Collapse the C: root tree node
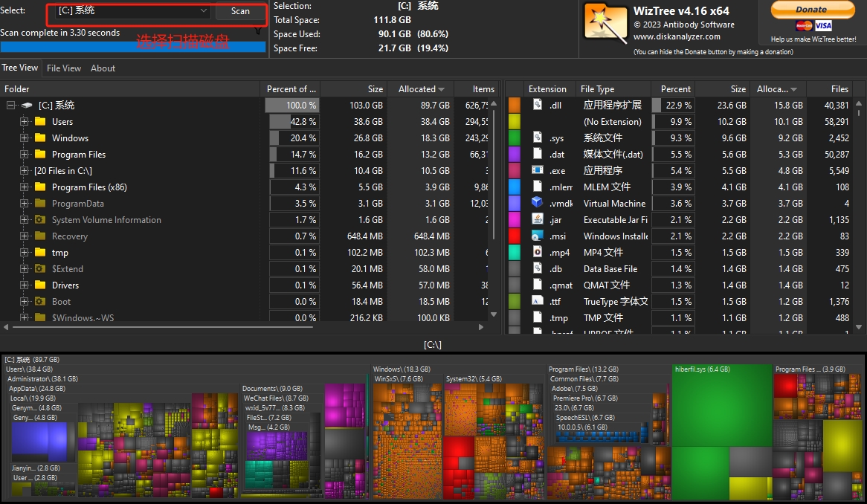Viewport: 867px width, 504px height. click(x=11, y=106)
